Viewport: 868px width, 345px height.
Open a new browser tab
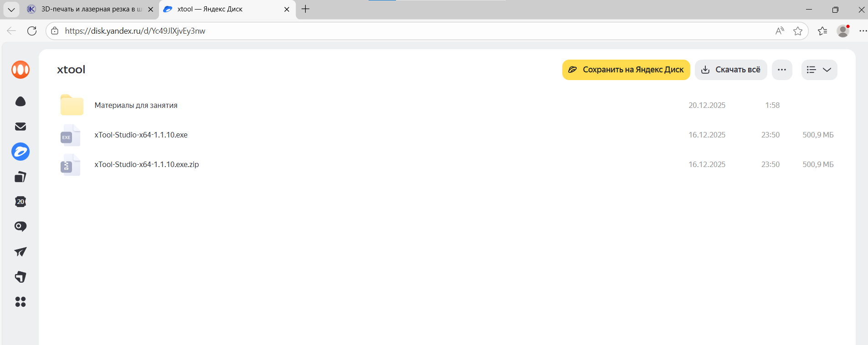tap(306, 9)
